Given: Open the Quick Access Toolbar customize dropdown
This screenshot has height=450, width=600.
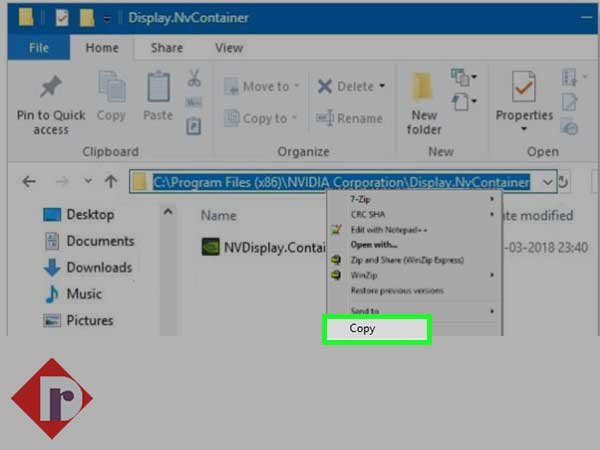Looking at the screenshot, I should coord(108,18).
